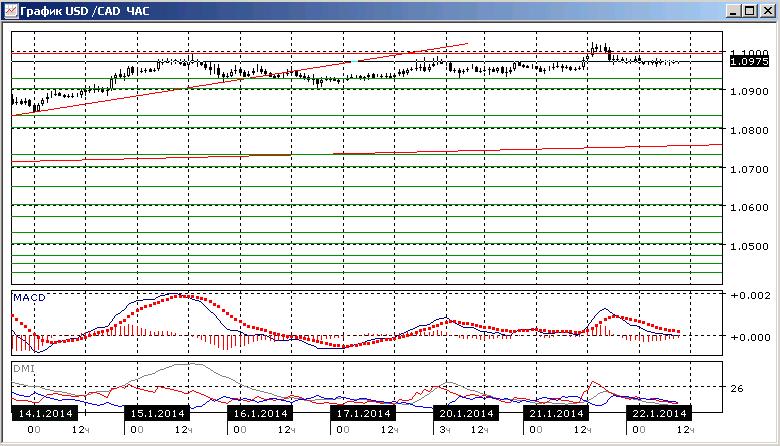This screenshot has width=780, height=446.
Task: Select the 20.1.2014 date label
Action: (466, 413)
